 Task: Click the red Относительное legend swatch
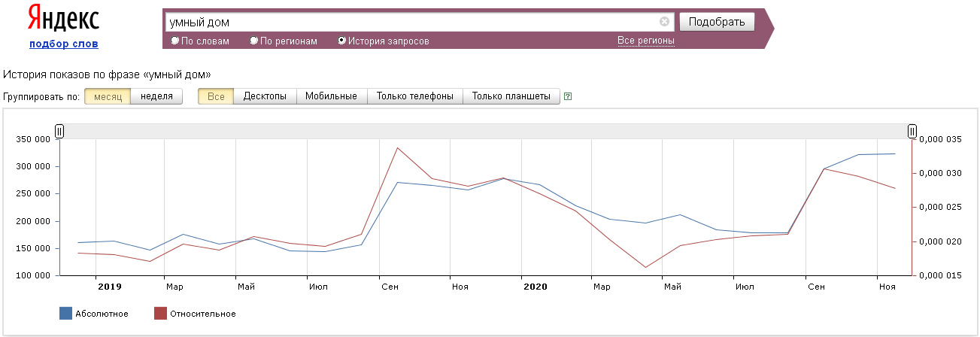tap(160, 314)
